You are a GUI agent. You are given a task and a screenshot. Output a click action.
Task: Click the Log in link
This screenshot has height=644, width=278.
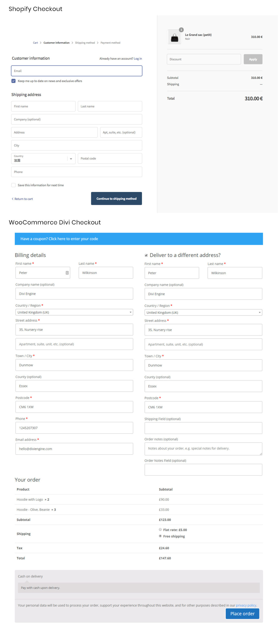coord(138,59)
